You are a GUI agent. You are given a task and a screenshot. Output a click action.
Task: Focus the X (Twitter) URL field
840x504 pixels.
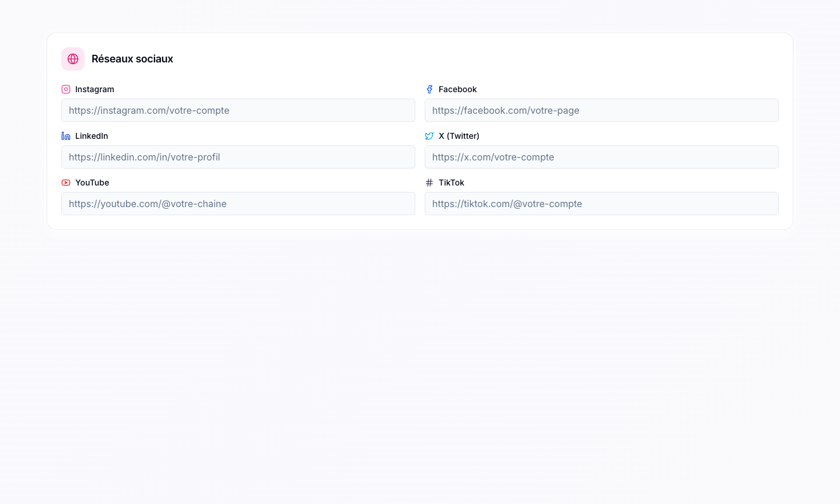click(x=601, y=157)
